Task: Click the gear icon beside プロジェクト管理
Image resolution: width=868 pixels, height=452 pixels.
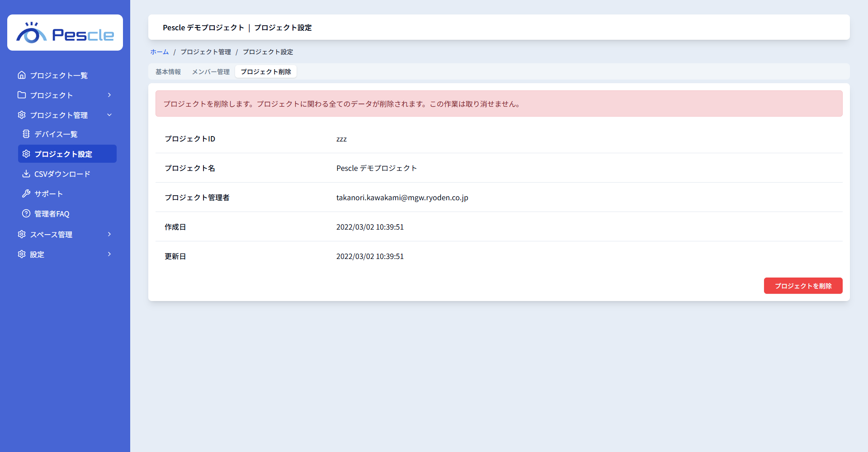Action: point(22,115)
